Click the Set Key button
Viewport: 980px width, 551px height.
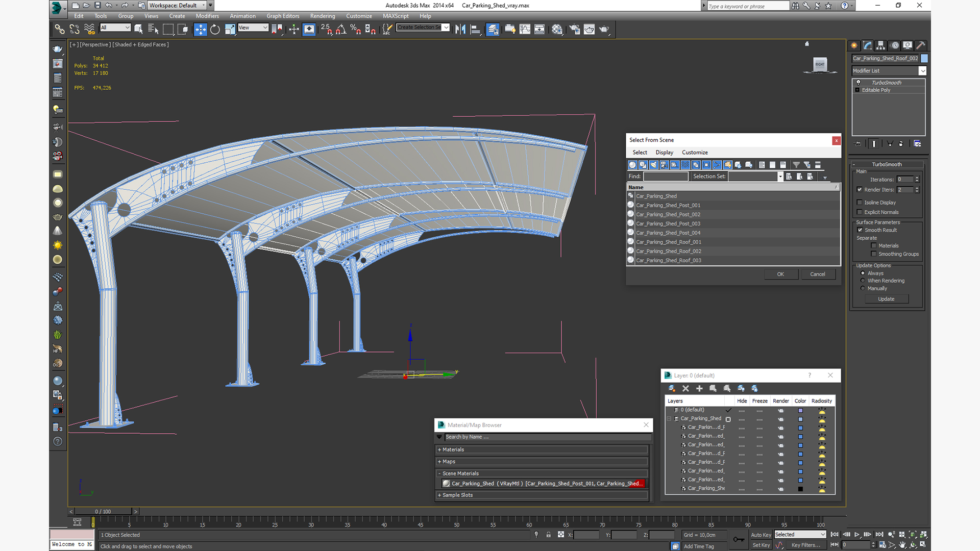click(x=761, y=545)
